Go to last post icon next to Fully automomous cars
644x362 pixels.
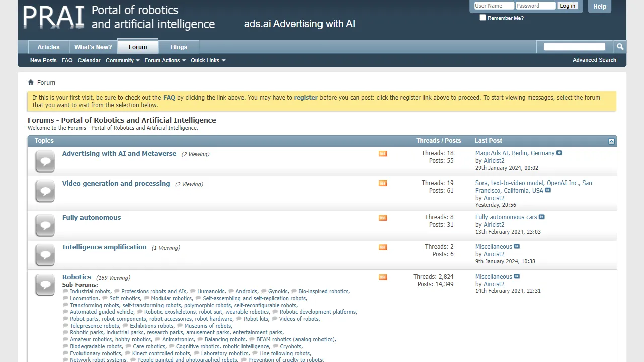pos(542,217)
